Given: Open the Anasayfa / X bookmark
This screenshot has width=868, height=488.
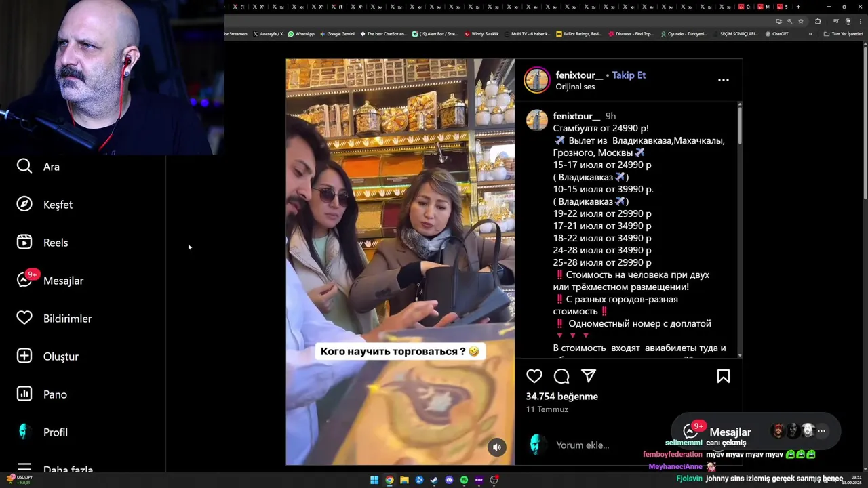Looking at the screenshot, I should (268, 33).
